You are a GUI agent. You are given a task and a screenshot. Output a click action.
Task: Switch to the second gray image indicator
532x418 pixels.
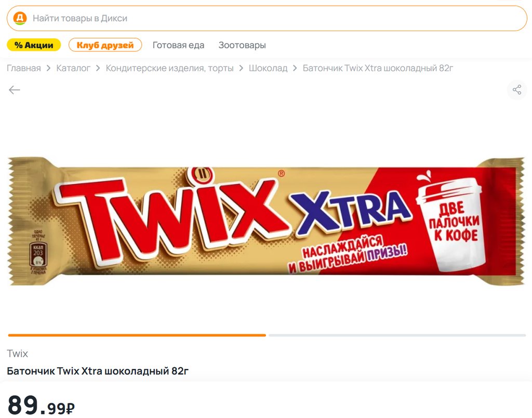click(x=397, y=335)
